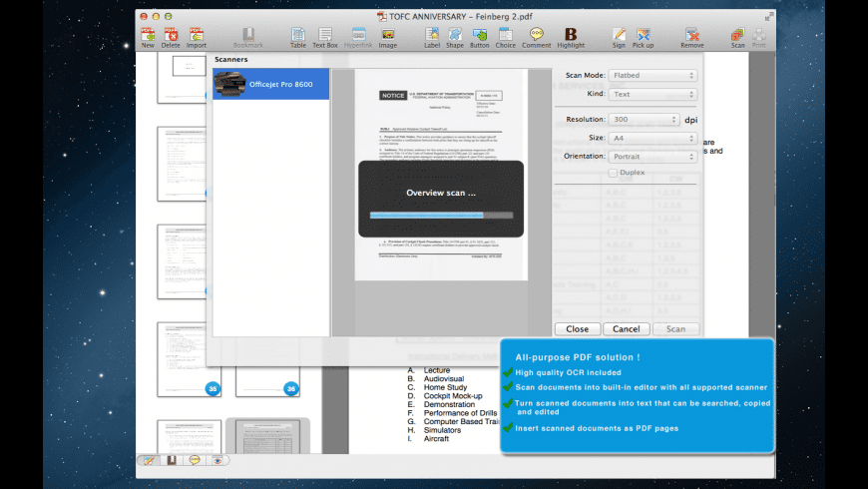Click the Print toolbar icon

pyautogui.click(x=759, y=38)
